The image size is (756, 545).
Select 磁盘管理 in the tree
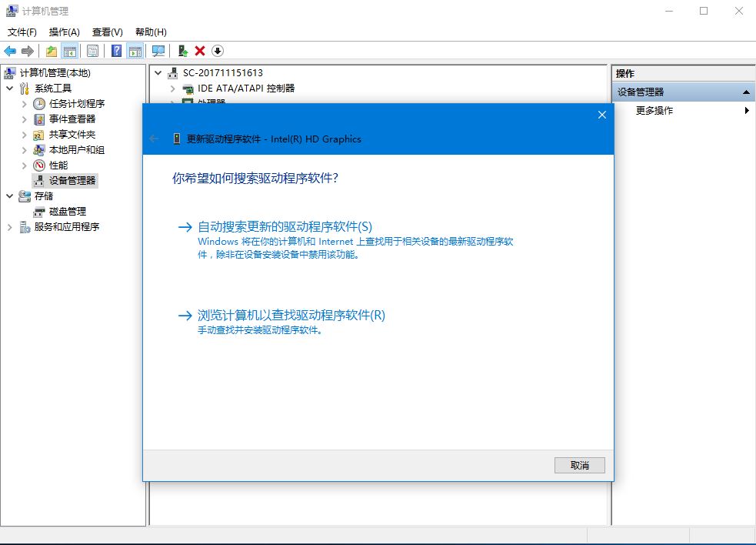click(68, 212)
